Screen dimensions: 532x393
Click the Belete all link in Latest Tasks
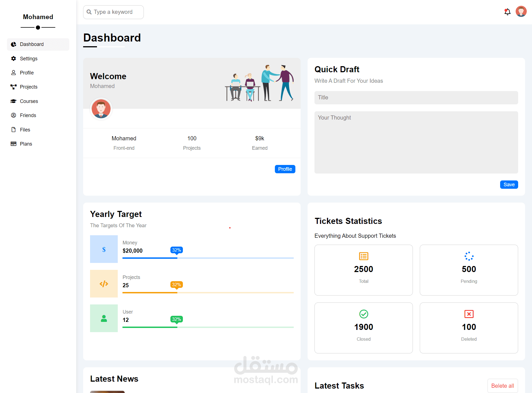pos(503,386)
